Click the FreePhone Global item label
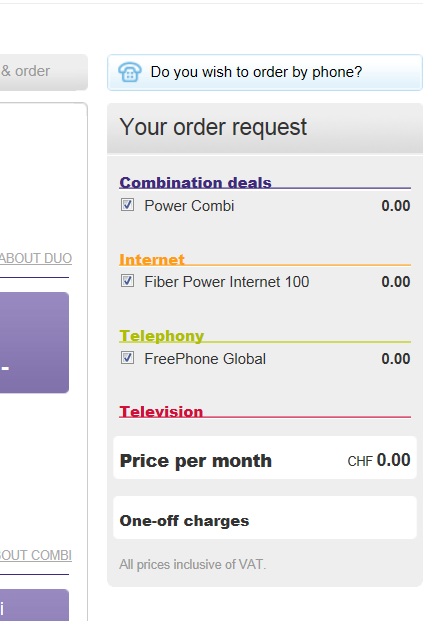 (x=205, y=359)
